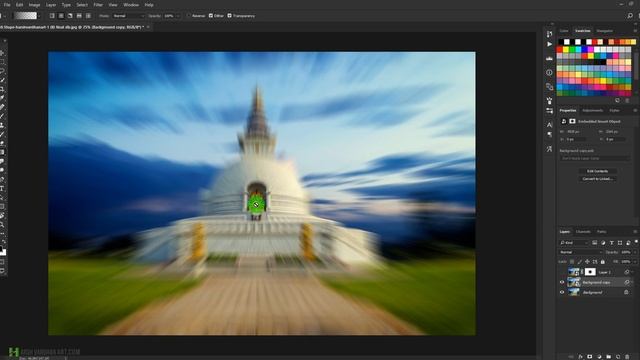Viewport: 640px width, 360px height.
Task: Filter layers by pixel layer icon
Action: pyautogui.click(x=595, y=243)
